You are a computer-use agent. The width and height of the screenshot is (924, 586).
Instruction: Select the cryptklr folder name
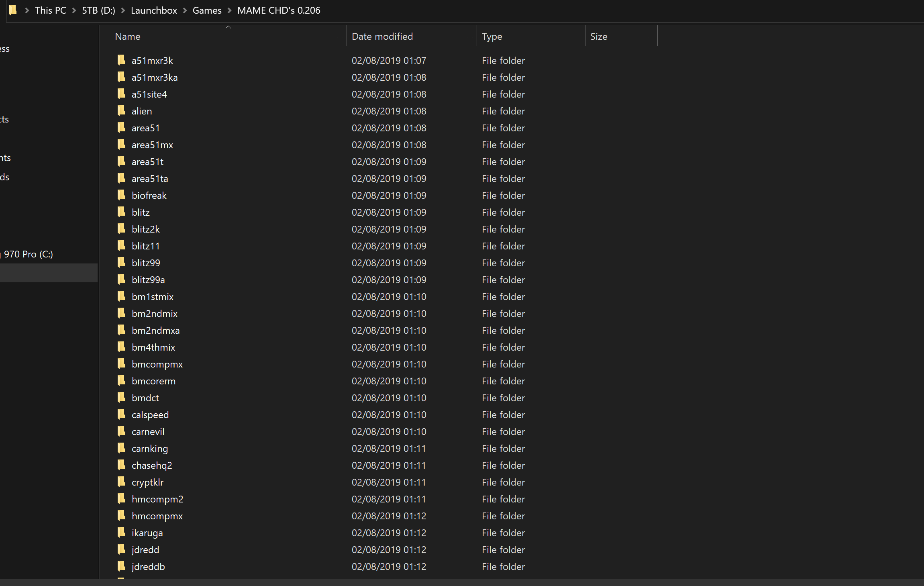pos(148,482)
